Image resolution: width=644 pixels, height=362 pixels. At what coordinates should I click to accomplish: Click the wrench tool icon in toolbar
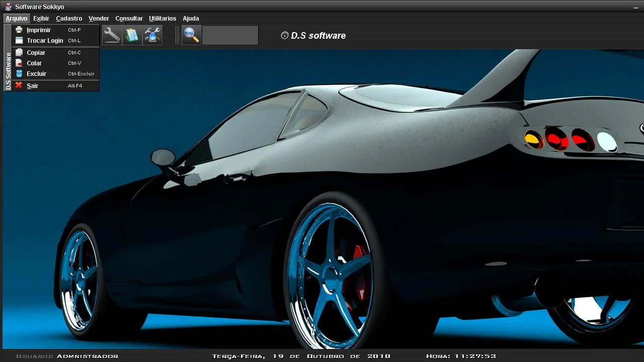pos(112,35)
